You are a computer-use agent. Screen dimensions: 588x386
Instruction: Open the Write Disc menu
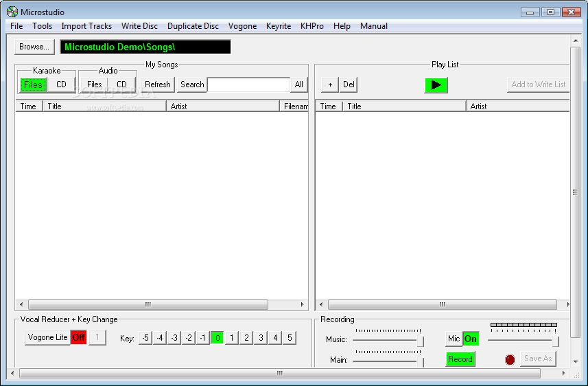point(139,26)
